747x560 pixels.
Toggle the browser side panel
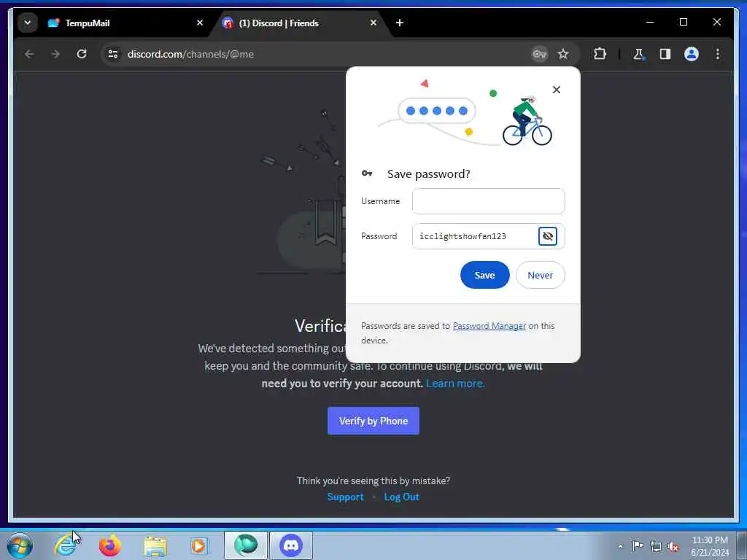(x=665, y=54)
